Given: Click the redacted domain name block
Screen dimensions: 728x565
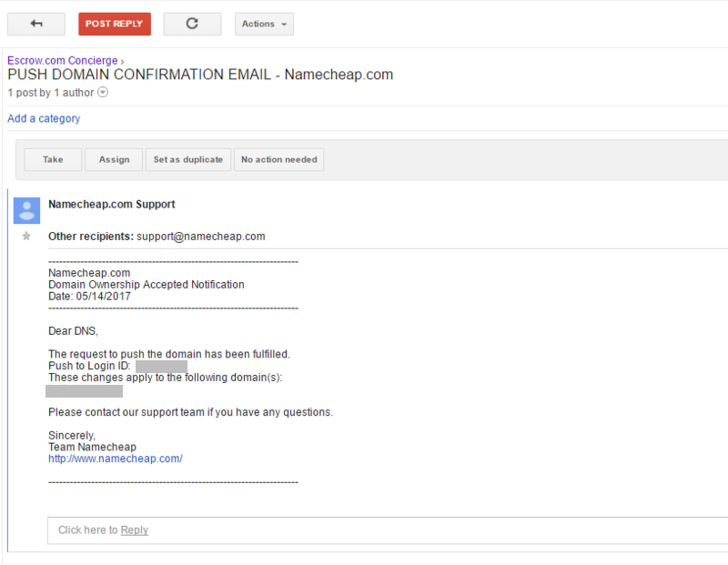Looking at the screenshot, I should pos(84,390).
